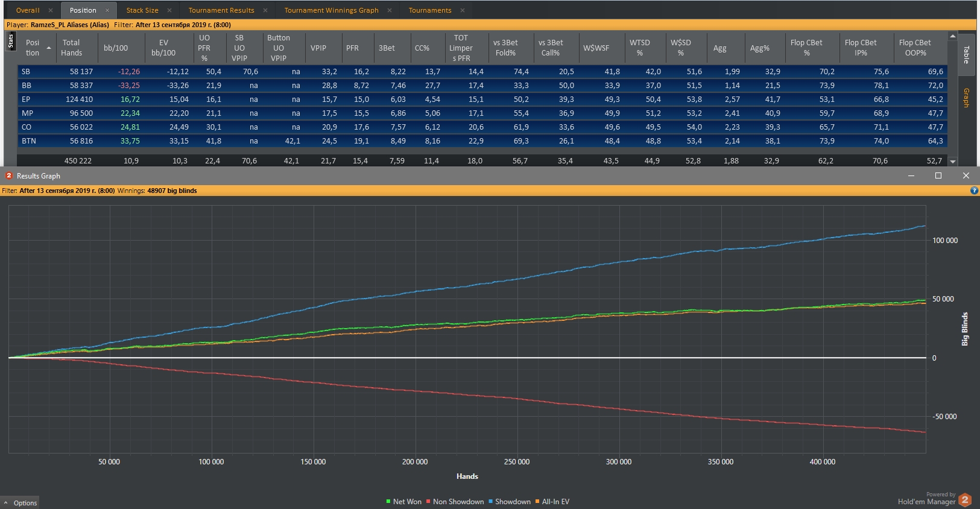Open the Tournaments tab
Screen dimensions: 980x509
click(x=430, y=10)
